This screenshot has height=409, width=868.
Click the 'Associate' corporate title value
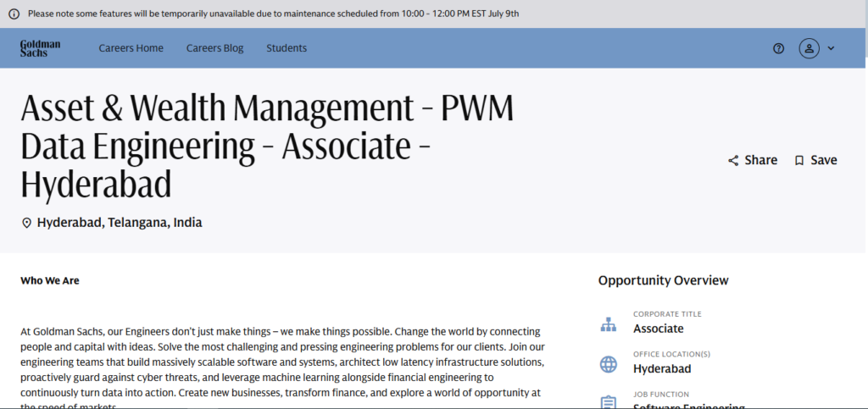pyautogui.click(x=658, y=329)
